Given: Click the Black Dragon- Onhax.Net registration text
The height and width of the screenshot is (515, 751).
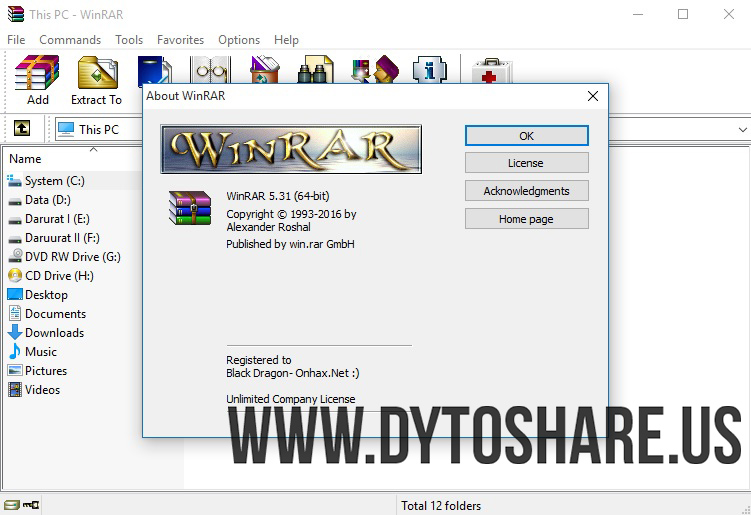Looking at the screenshot, I should point(293,373).
